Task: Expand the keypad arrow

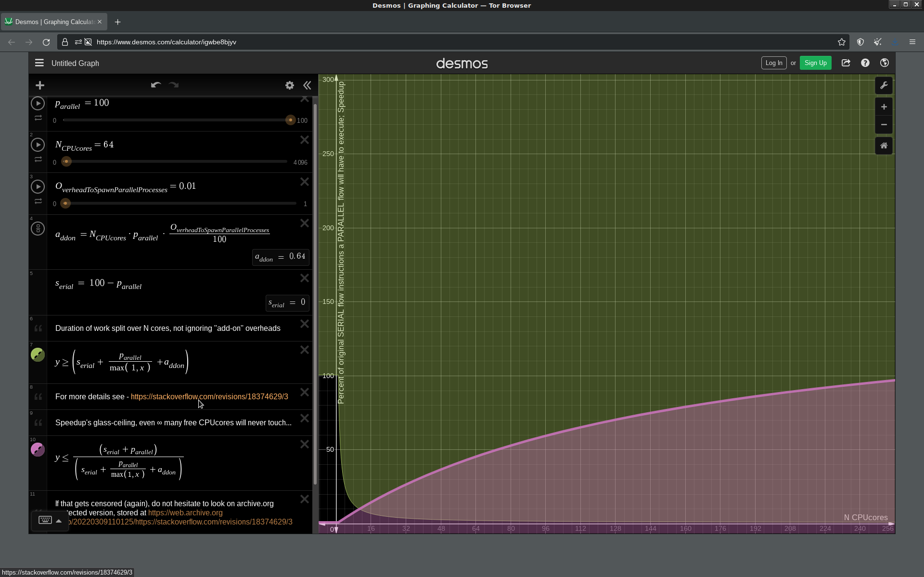Action: (59, 521)
